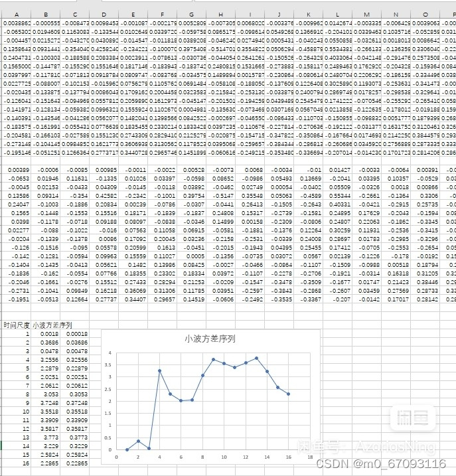Image resolution: width=456 pixels, height=476 pixels.
Task: Select cell with value 3.2556
Action: [46, 360]
